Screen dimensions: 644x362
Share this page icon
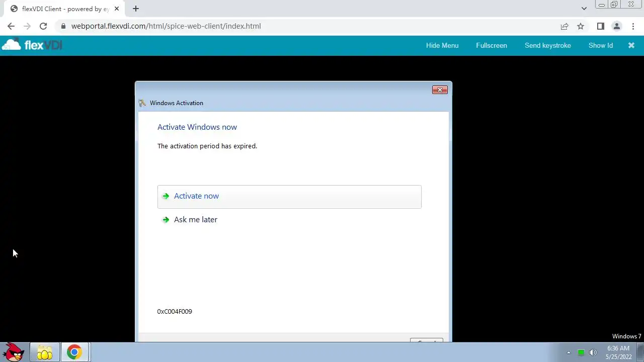[x=565, y=26]
